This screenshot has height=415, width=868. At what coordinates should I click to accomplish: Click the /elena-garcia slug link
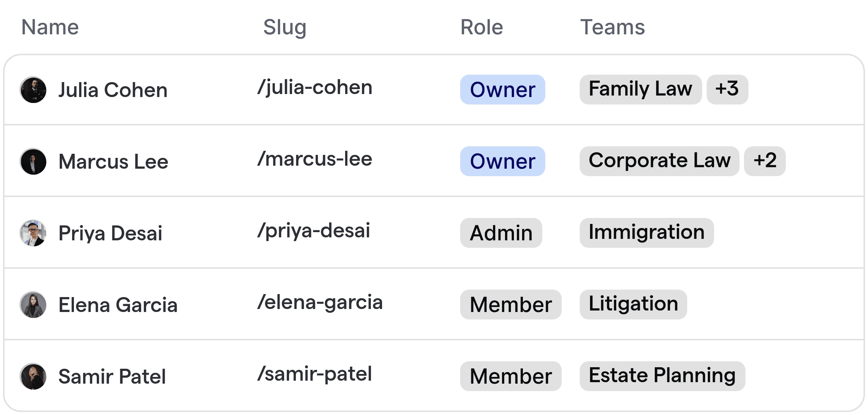point(320,303)
